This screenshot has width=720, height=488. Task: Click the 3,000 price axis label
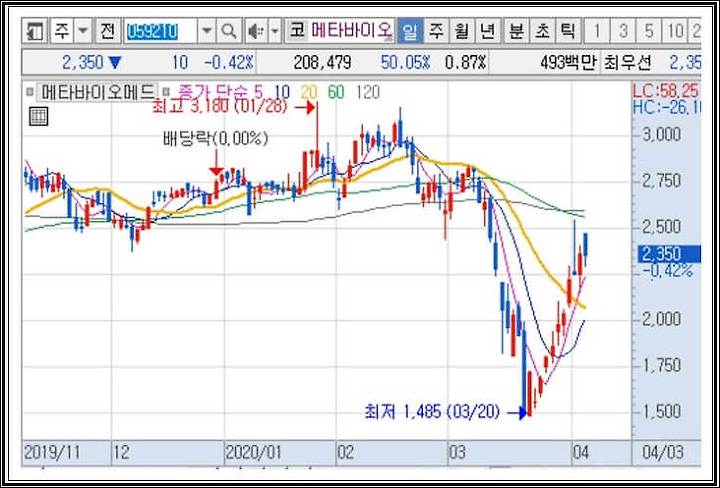(x=663, y=135)
